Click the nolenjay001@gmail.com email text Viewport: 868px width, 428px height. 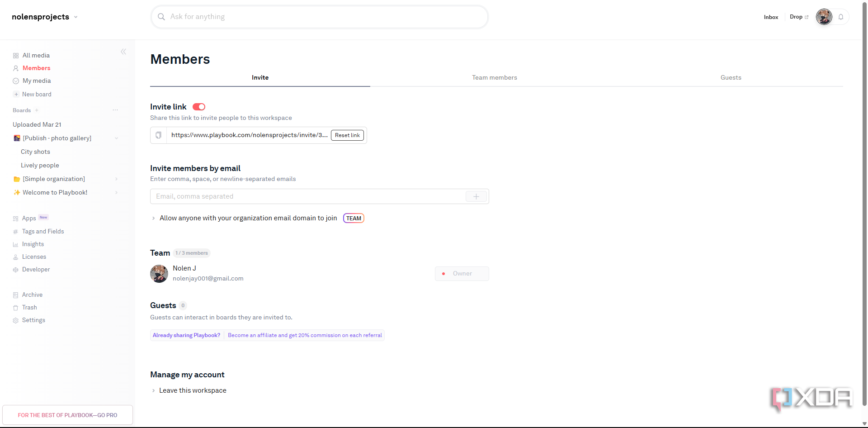pos(208,279)
